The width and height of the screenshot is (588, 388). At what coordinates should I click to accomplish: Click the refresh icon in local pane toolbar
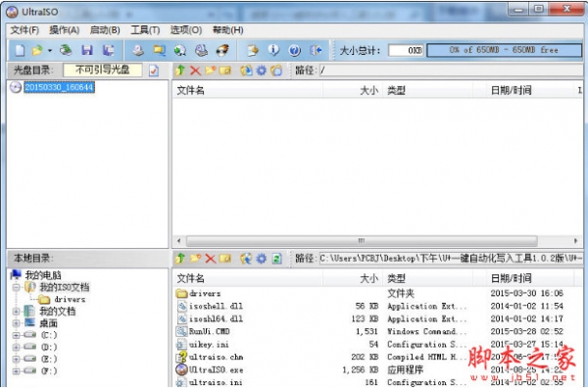(276, 259)
